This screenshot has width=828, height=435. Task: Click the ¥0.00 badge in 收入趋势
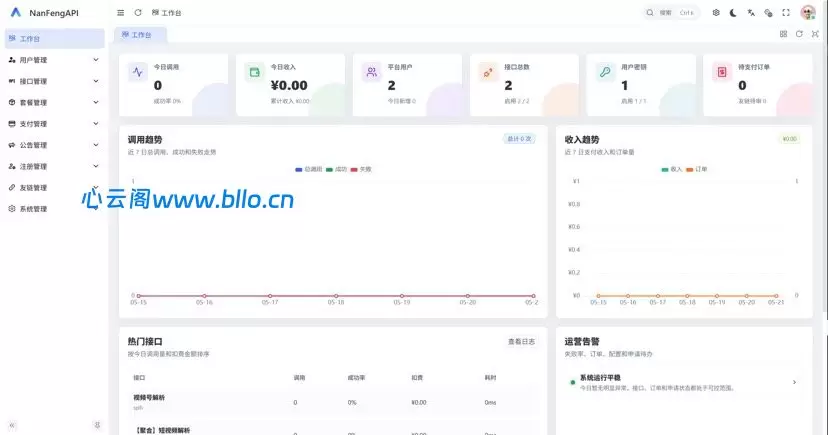[789, 139]
